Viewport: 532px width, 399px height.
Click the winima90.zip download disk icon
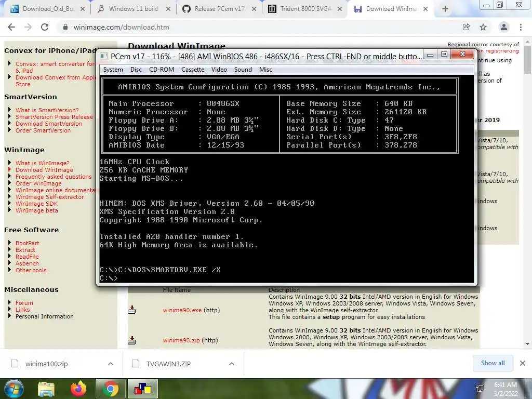[132, 340]
